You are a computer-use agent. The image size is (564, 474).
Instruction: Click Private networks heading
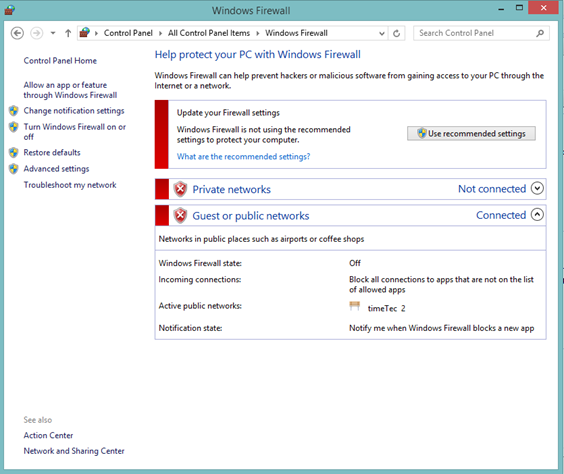(x=231, y=189)
